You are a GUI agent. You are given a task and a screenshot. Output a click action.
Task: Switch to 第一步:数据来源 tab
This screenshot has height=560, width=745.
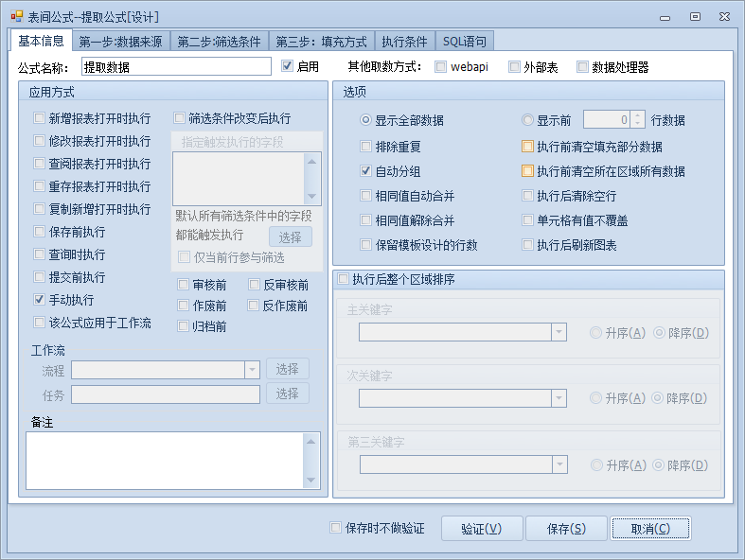(120, 42)
